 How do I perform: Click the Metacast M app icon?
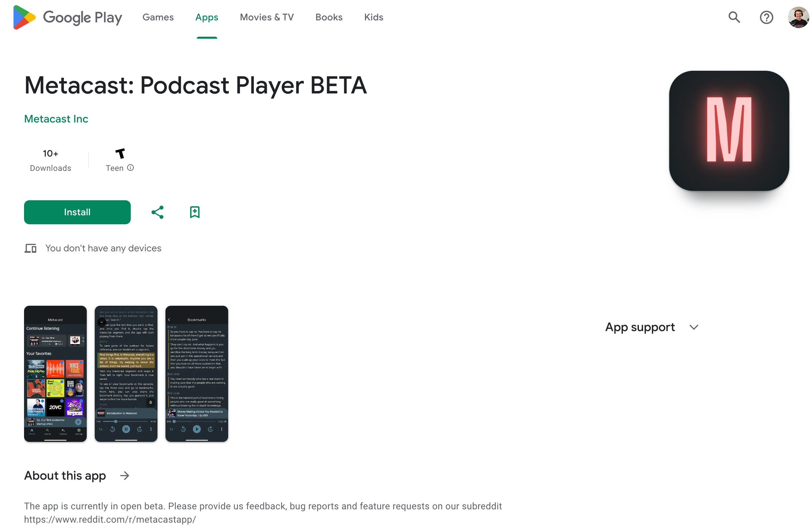pyautogui.click(x=728, y=130)
